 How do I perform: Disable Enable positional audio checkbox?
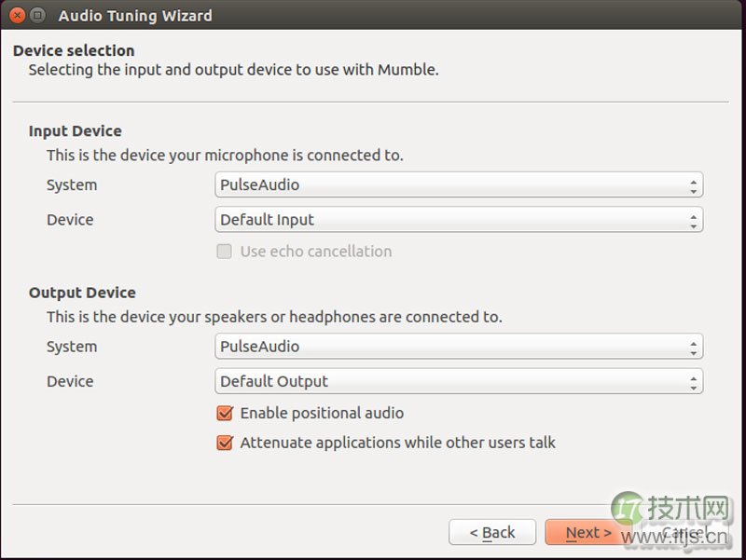pyautogui.click(x=225, y=413)
